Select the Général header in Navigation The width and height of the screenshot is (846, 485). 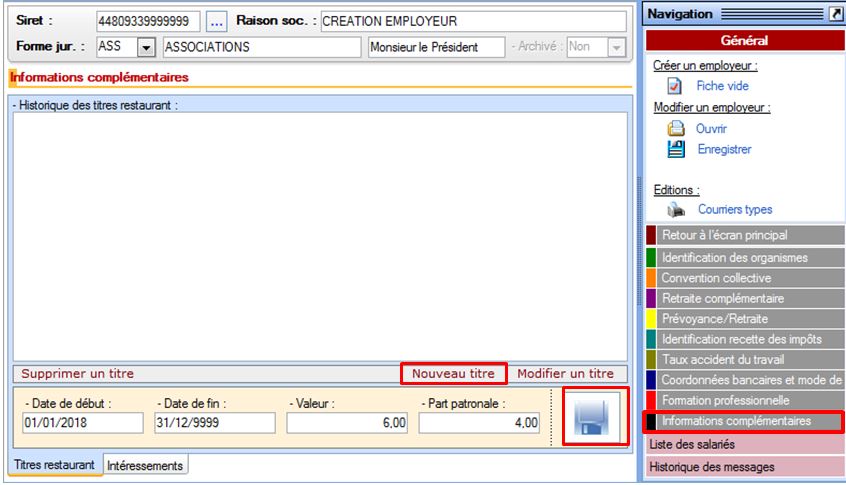click(745, 40)
